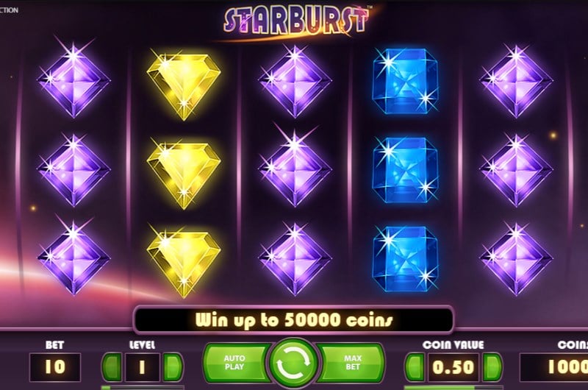Screen dimensions: 588x390
Task: Click the Bet amount display showing 10
Action: (54, 367)
